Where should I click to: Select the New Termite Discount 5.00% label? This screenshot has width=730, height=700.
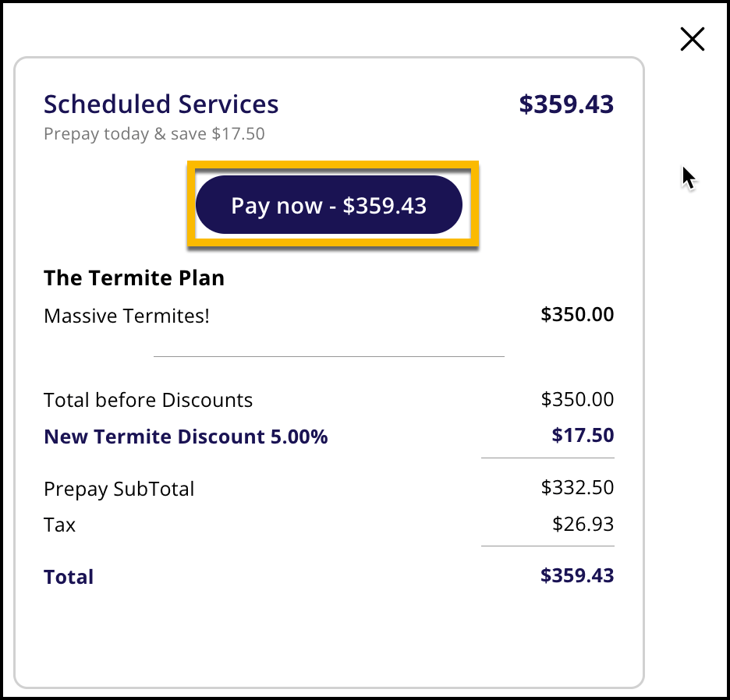pyautogui.click(x=186, y=437)
